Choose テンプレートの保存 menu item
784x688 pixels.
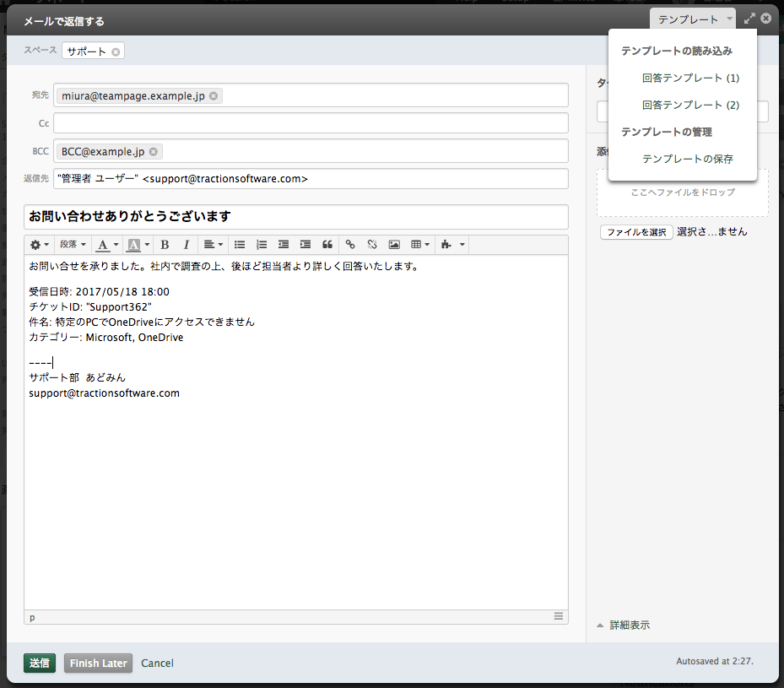point(687,160)
